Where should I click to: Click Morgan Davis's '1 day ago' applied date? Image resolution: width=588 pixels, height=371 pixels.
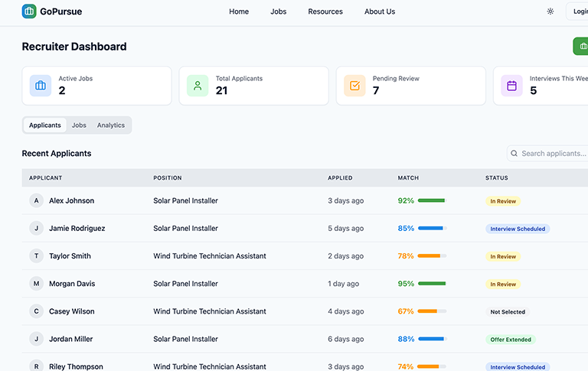pos(344,284)
